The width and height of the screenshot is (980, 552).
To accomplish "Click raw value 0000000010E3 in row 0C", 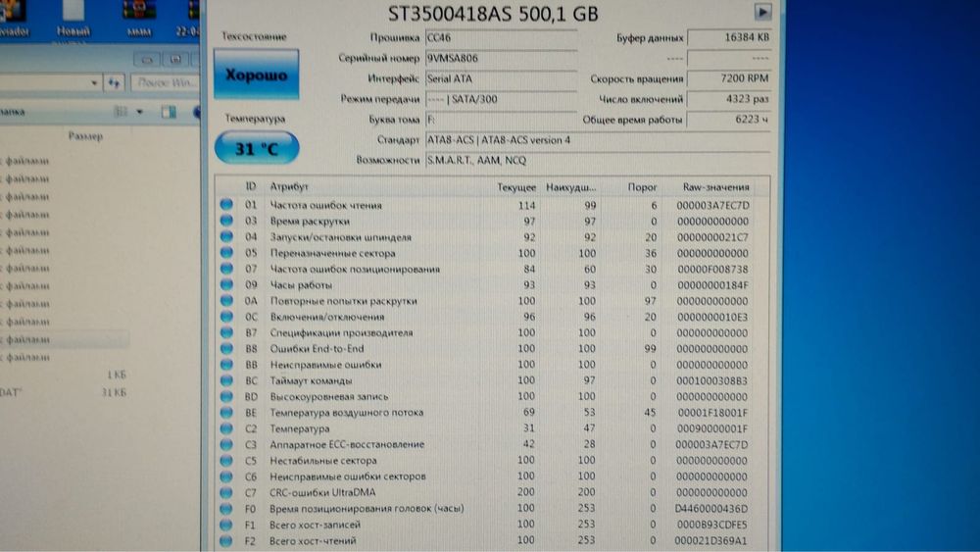I will 712,317.
